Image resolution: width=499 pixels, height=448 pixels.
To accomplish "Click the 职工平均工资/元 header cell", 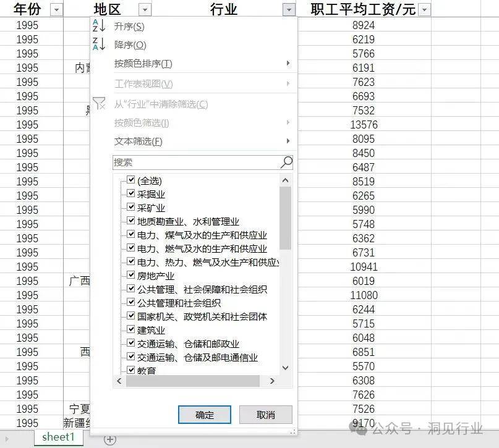I will click(363, 9).
